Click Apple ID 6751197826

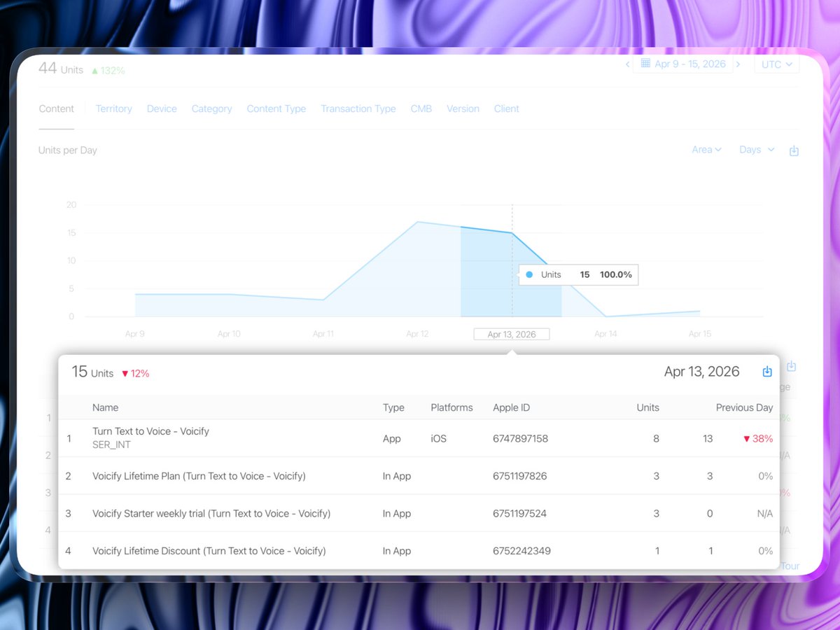519,476
